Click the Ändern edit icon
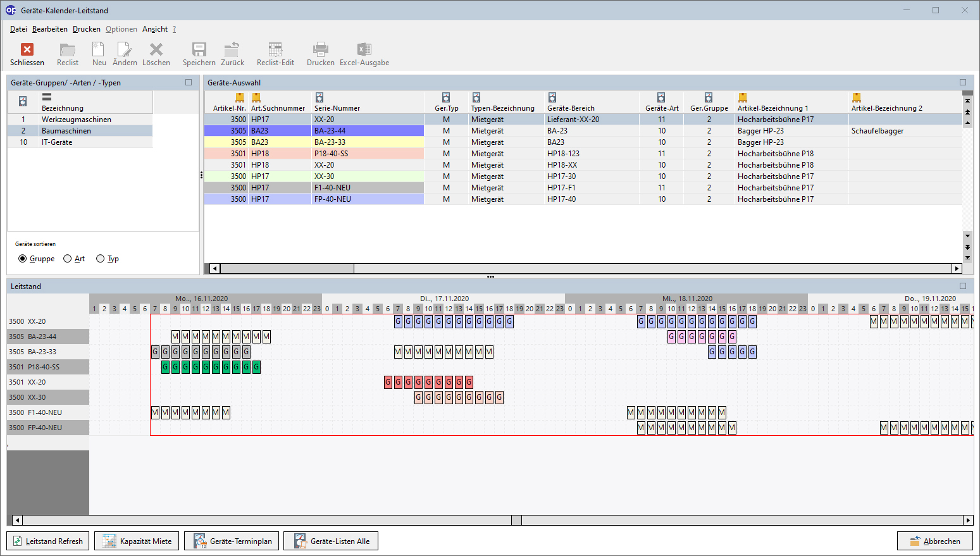This screenshot has width=980, height=556. tap(125, 49)
